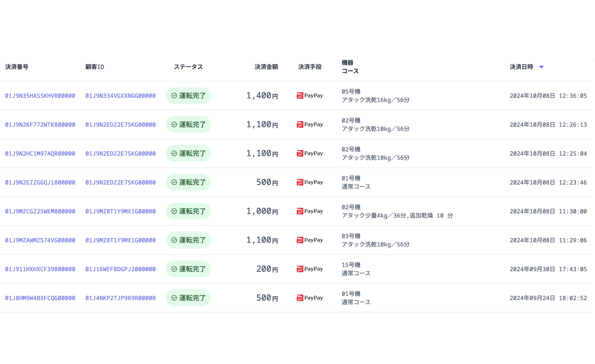
Task: Select the PayPay icon beside payment 01J9N2KF772WTK800000
Action: (300, 124)
